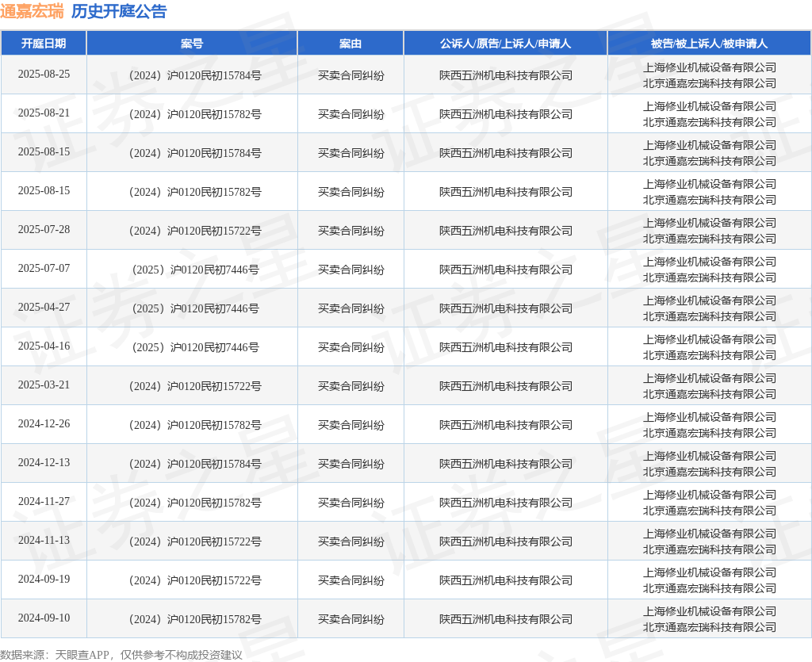The width and height of the screenshot is (812, 662).
Task: Click 北京通嘉宏瑞科技有限公司 in the 2025-08-25 row
Action: (710, 83)
